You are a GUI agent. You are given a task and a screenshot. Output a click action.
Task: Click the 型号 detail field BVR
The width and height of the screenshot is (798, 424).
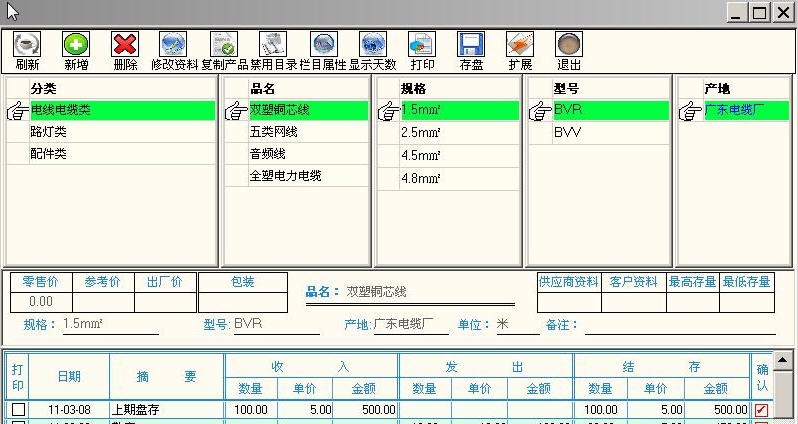[x=276, y=324]
